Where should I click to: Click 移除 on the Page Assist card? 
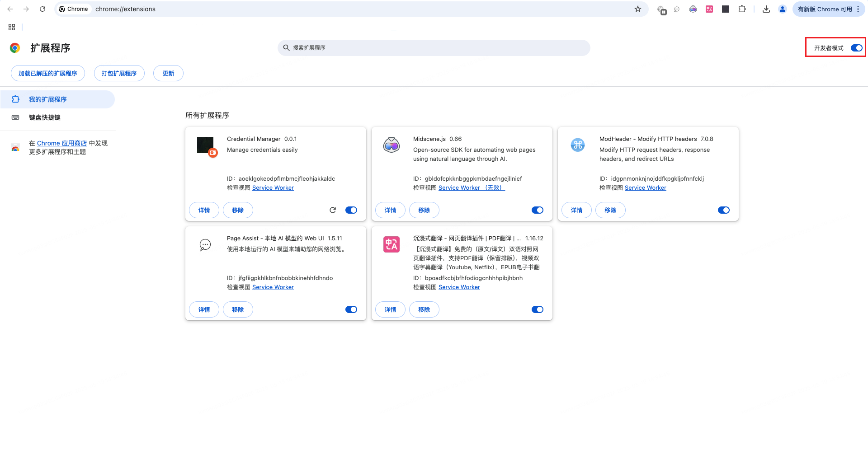(238, 309)
